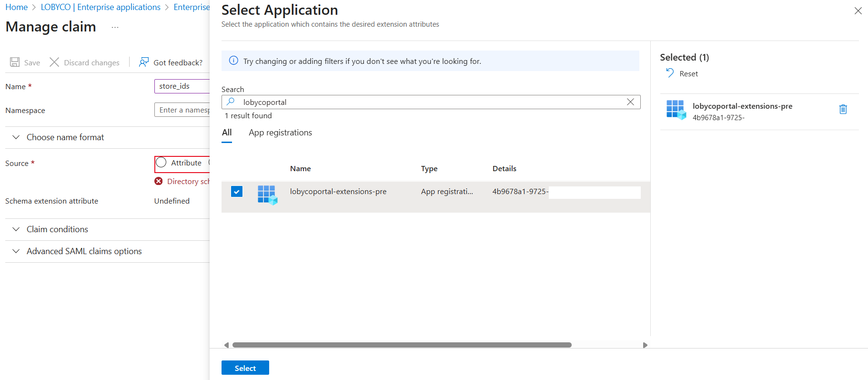Click the app icon in the results table row
The width and height of the screenshot is (868, 380).
(x=267, y=195)
